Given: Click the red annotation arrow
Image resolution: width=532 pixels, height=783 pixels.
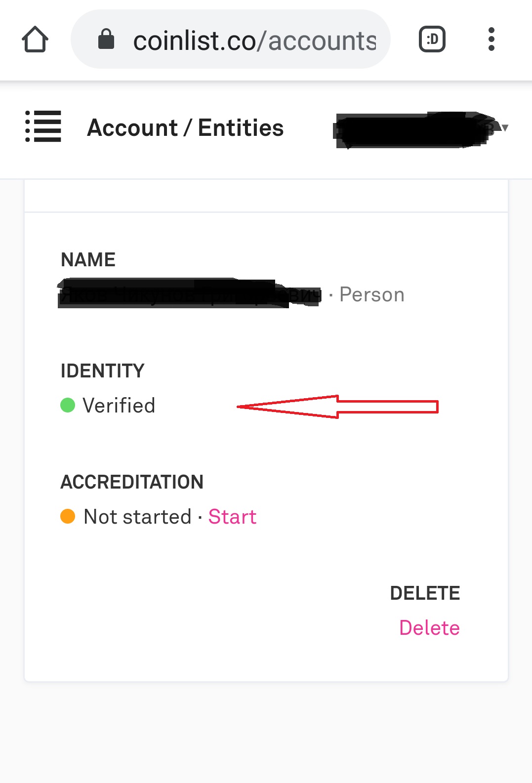Looking at the screenshot, I should click(337, 407).
